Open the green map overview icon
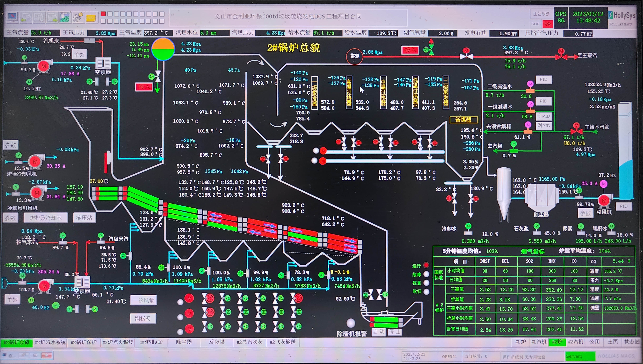The height and width of the screenshot is (364, 643). pyautogui.click(x=65, y=18)
